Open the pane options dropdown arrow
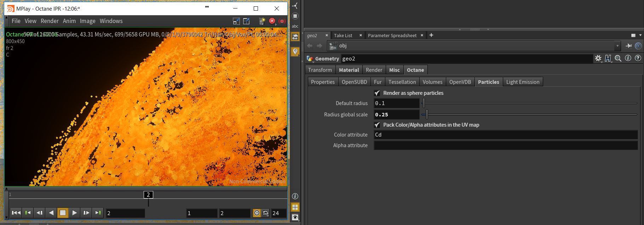Image resolution: width=644 pixels, height=225 pixels. [x=640, y=35]
